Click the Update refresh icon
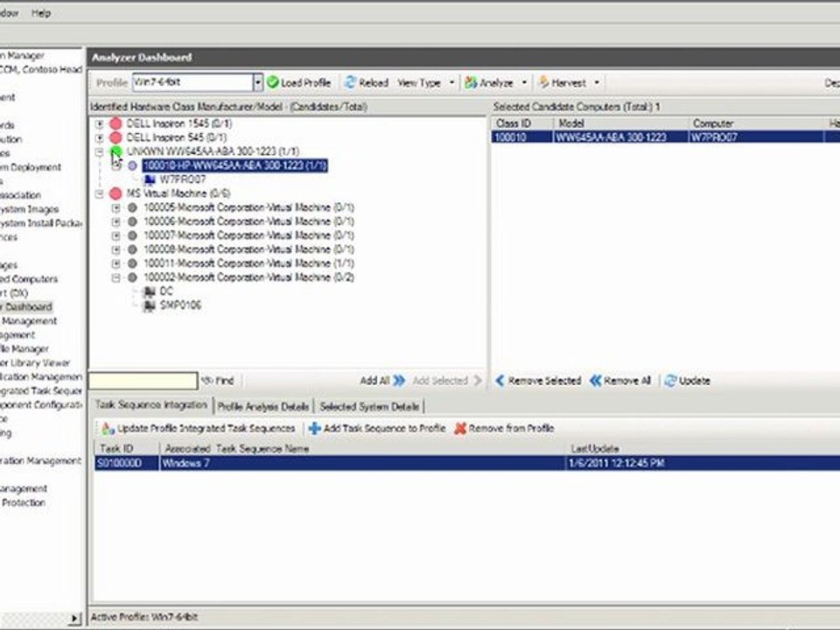This screenshot has height=630, width=840. tap(670, 381)
